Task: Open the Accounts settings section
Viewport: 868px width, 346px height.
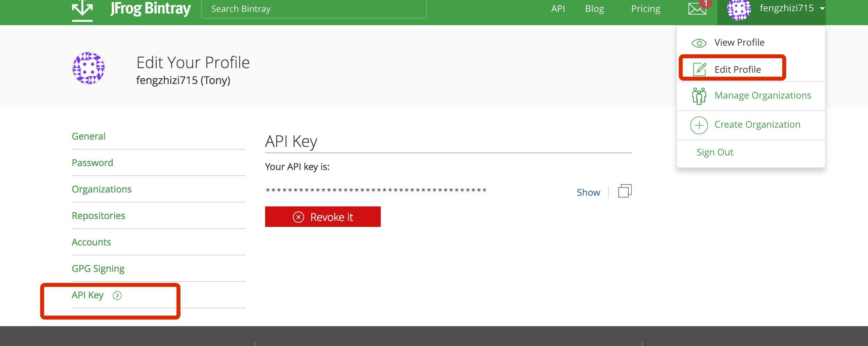Action: coord(91,242)
